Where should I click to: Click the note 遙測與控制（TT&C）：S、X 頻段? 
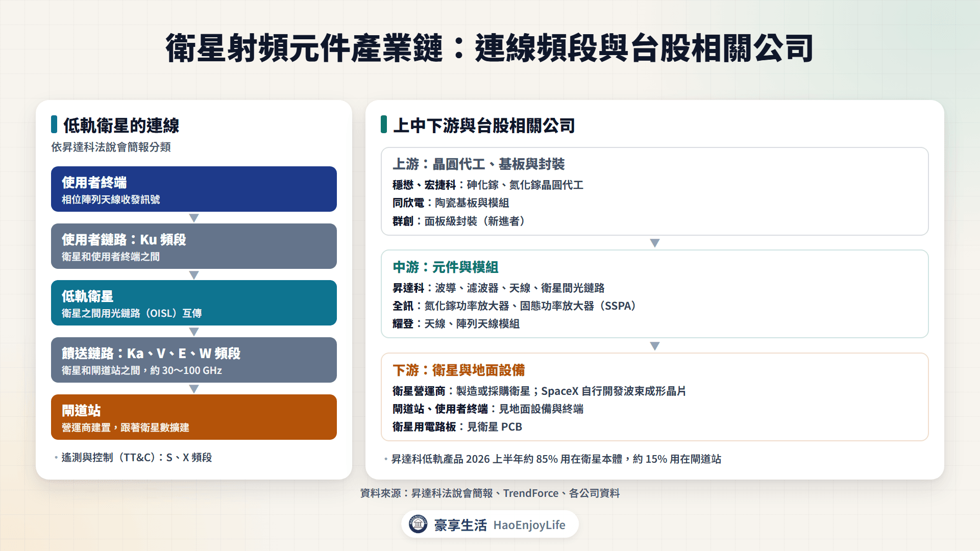coord(136,457)
